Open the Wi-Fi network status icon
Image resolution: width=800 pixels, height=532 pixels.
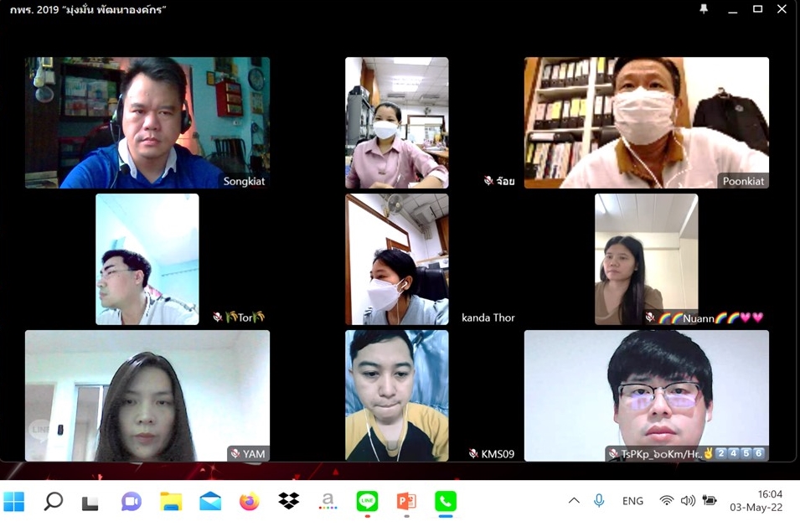point(666,500)
